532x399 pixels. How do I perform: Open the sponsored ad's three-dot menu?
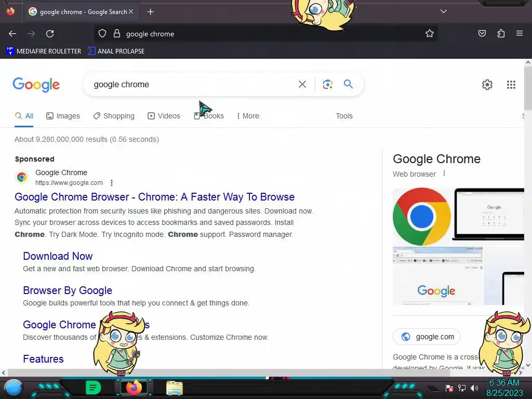pos(112,183)
